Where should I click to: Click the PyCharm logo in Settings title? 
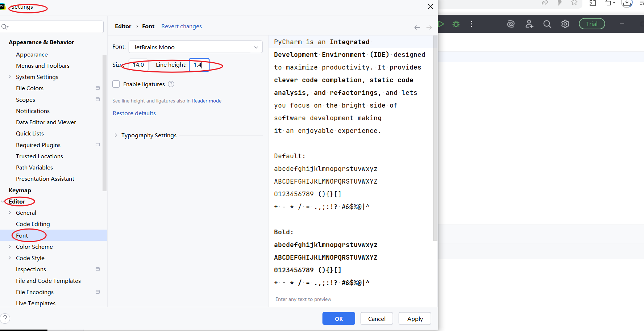[x=2, y=6]
